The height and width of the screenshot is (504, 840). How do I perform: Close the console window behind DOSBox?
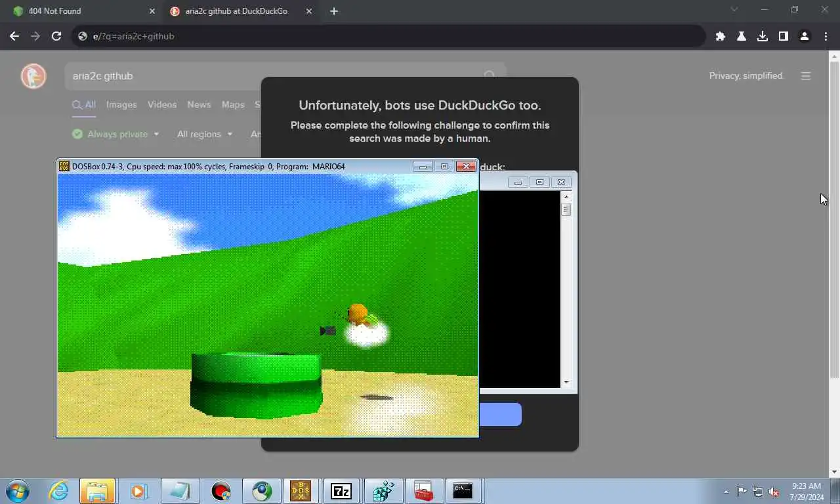click(x=561, y=182)
